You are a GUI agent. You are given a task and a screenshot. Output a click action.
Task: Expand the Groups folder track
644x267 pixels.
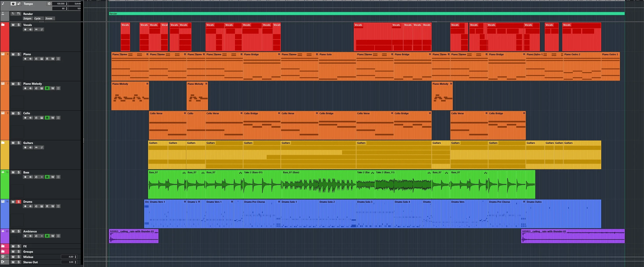[3, 252]
